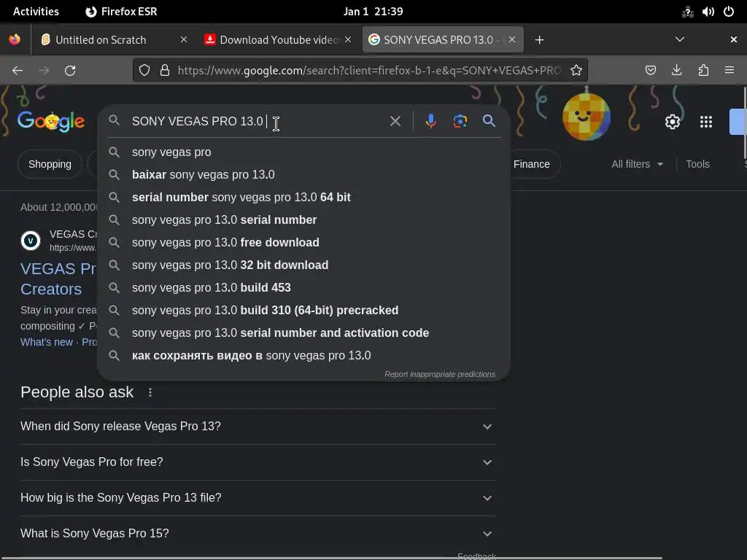
Task: Filter results by Finance
Action: [x=532, y=164]
